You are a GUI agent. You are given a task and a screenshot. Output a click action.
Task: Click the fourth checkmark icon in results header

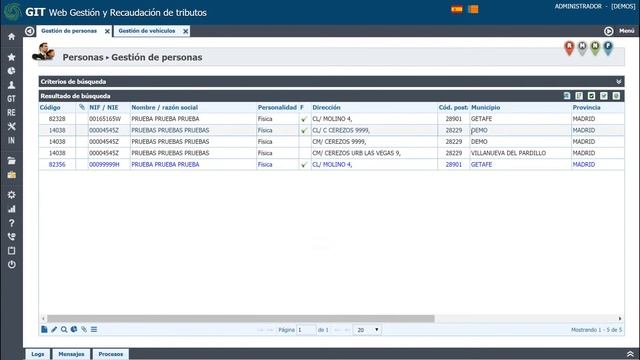click(604, 96)
